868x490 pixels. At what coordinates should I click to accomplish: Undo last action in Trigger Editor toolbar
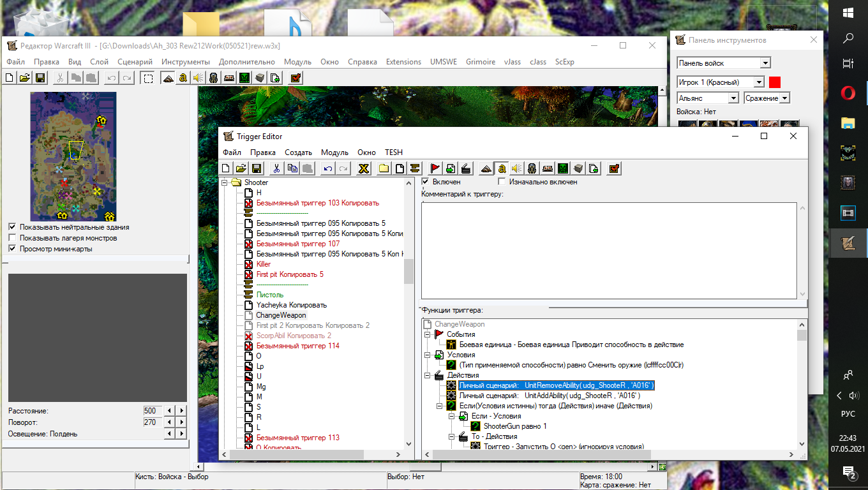[x=328, y=168]
